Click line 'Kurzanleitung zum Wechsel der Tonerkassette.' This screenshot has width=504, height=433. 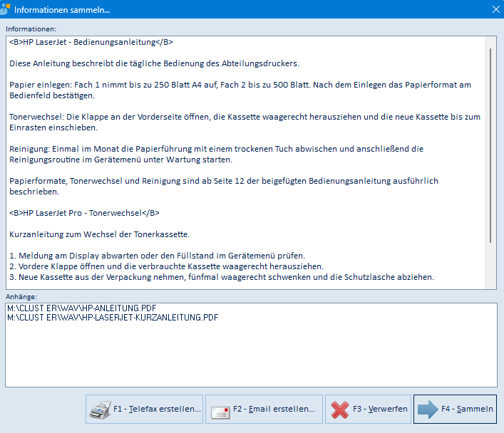[99, 234]
